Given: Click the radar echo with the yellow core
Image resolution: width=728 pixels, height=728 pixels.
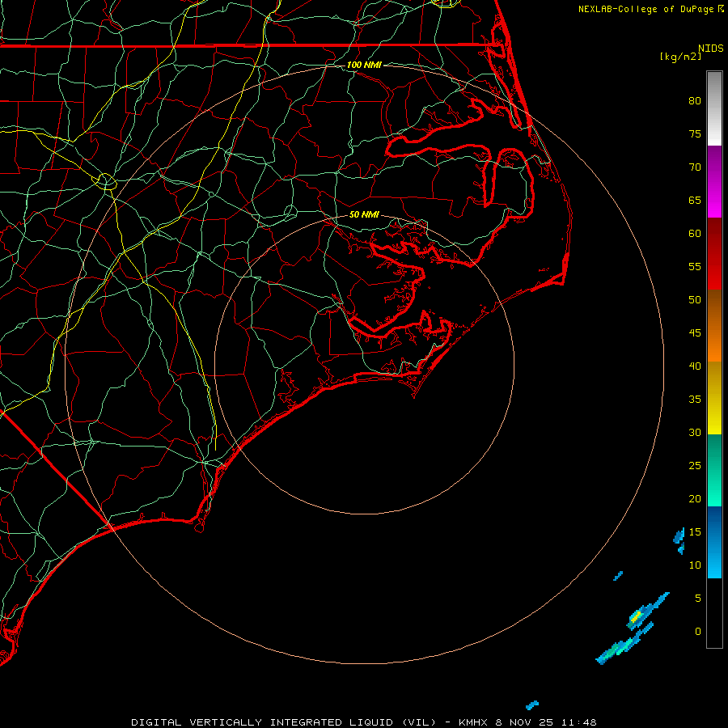Looking at the screenshot, I should (647, 612).
